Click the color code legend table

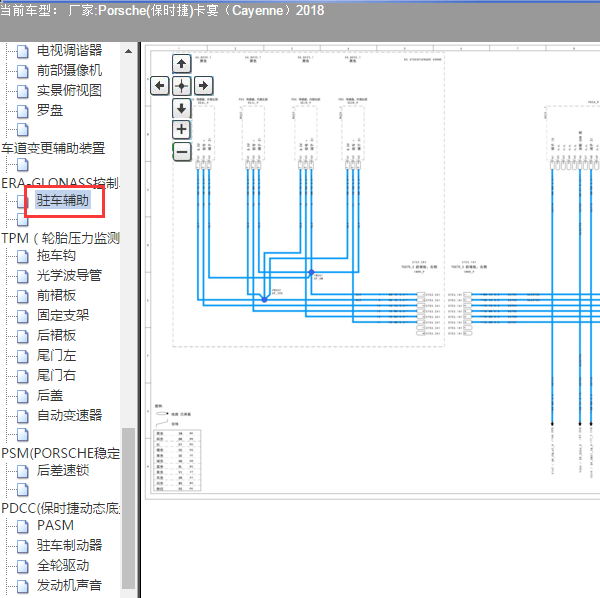click(x=177, y=461)
